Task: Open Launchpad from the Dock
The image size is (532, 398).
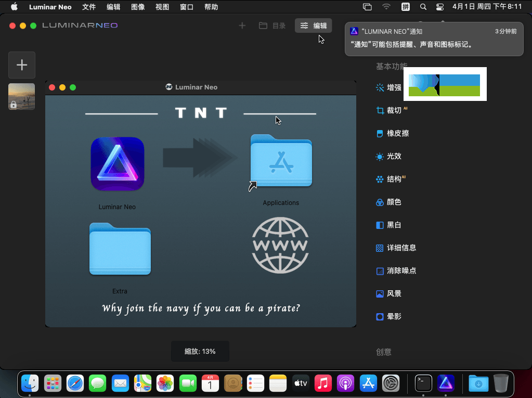Action: (53, 383)
